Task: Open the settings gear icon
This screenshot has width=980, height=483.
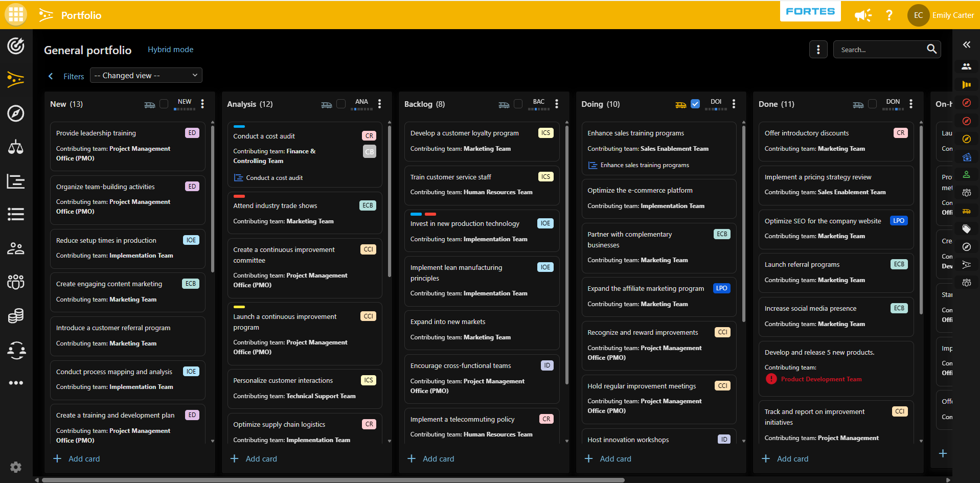Action: point(16,467)
